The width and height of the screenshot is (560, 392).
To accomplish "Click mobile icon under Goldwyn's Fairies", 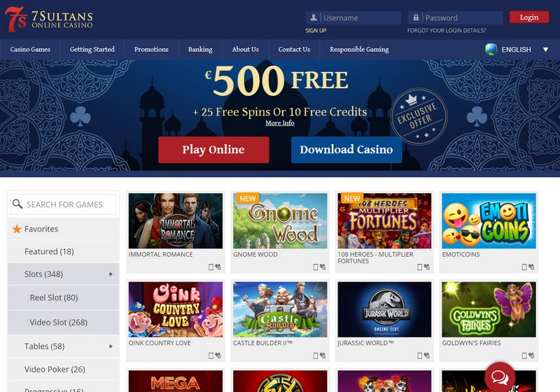I will click(x=524, y=356).
